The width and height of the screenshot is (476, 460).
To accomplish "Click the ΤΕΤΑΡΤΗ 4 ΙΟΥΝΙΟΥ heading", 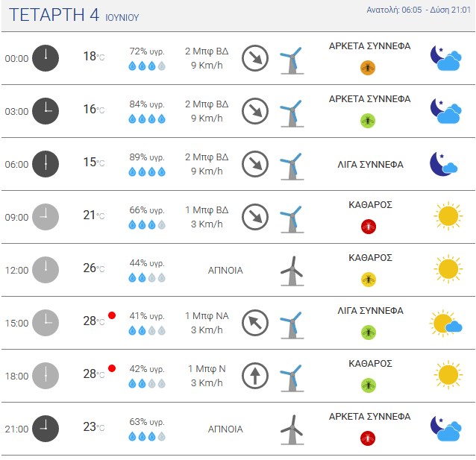I will tap(74, 15).
